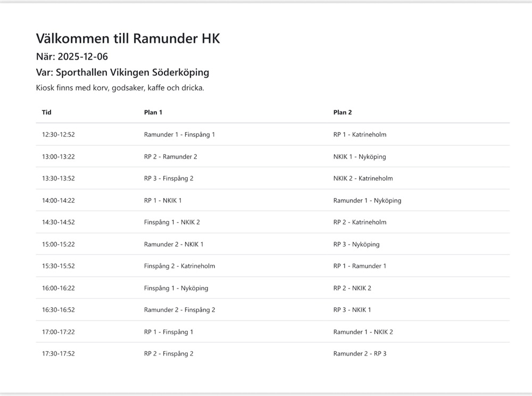Click the 16:30-16:52 time cell
532x396 pixels.
(59, 310)
